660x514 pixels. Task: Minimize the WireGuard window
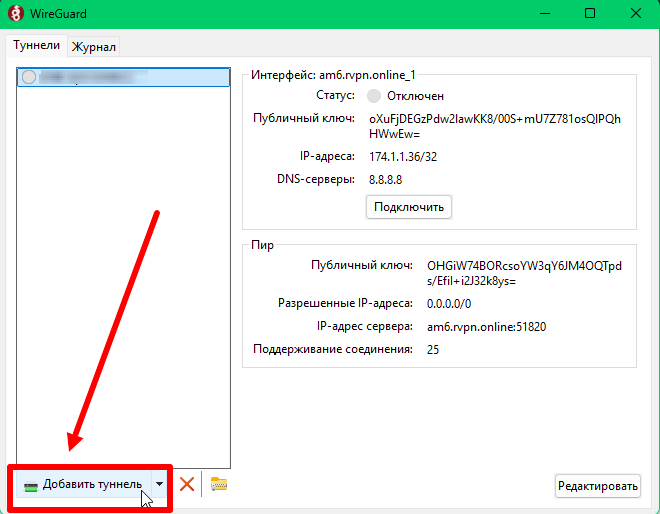tap(545, 13)
